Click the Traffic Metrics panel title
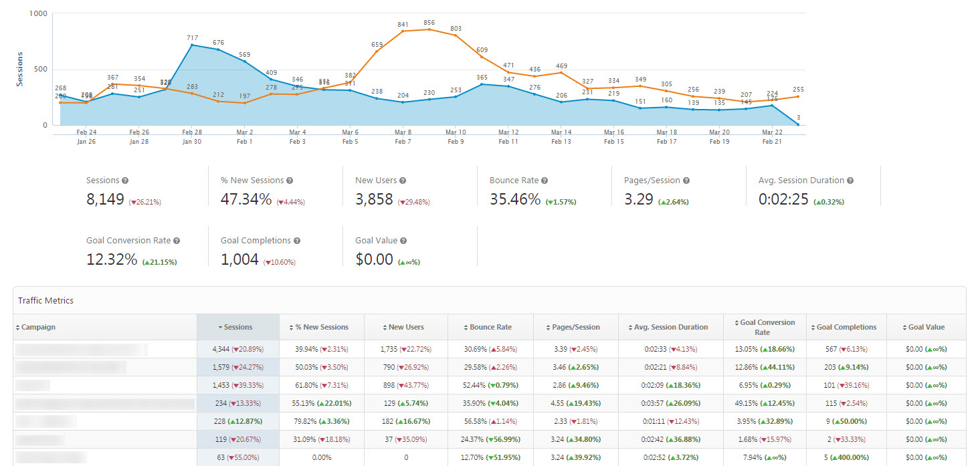The image size is (980, 466). click(45, 301)
